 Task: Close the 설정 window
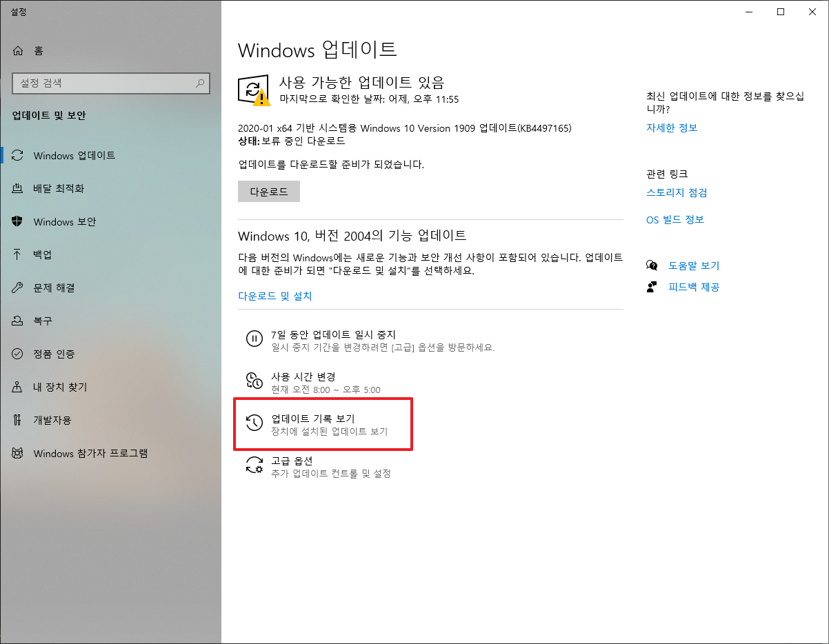[x=812, y=11]
